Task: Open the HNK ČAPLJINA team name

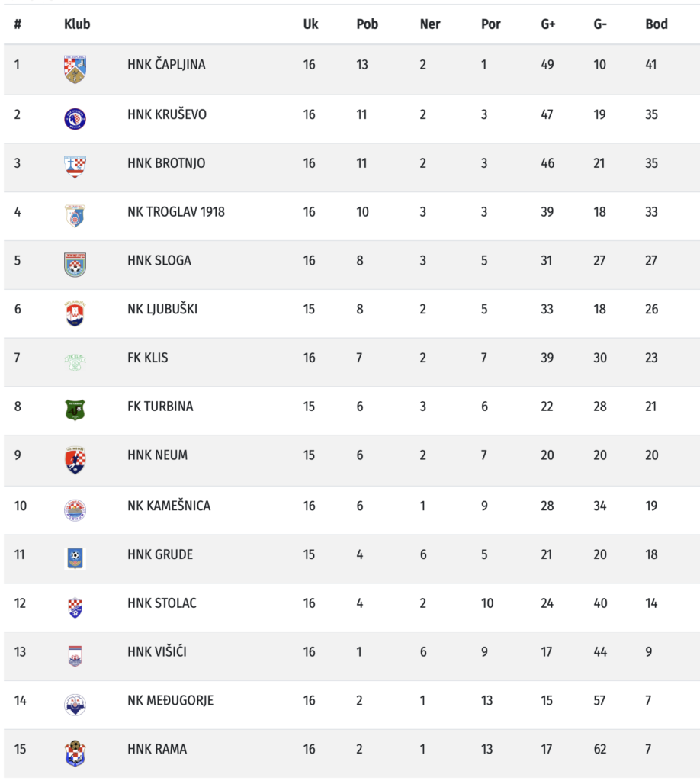Action: (x=166, y=65)
